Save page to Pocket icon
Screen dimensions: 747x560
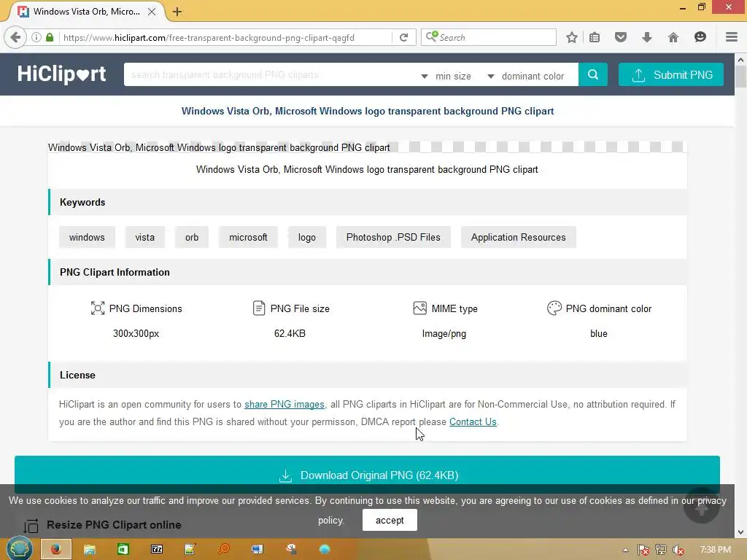click(620, 37)
